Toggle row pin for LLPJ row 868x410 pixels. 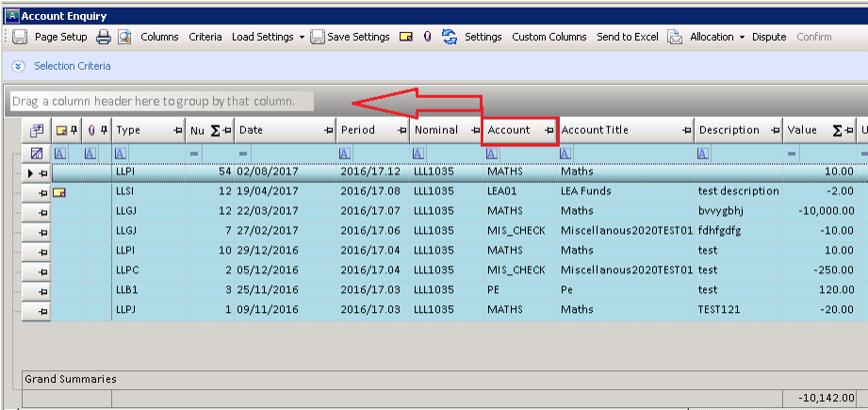point(42,312)
